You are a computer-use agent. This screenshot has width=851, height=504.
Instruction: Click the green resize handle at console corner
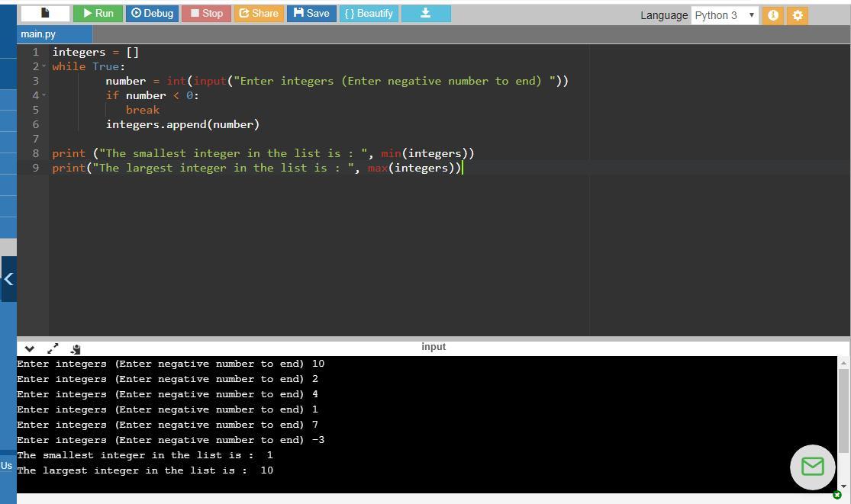click(x=837, y=495)
